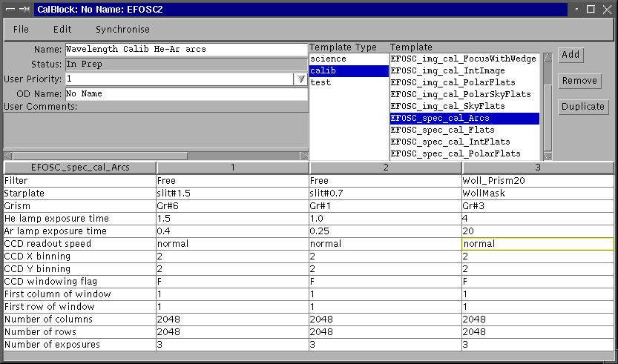
Task: Open the Synchronise menu
Action: click(x=122, y=29)
